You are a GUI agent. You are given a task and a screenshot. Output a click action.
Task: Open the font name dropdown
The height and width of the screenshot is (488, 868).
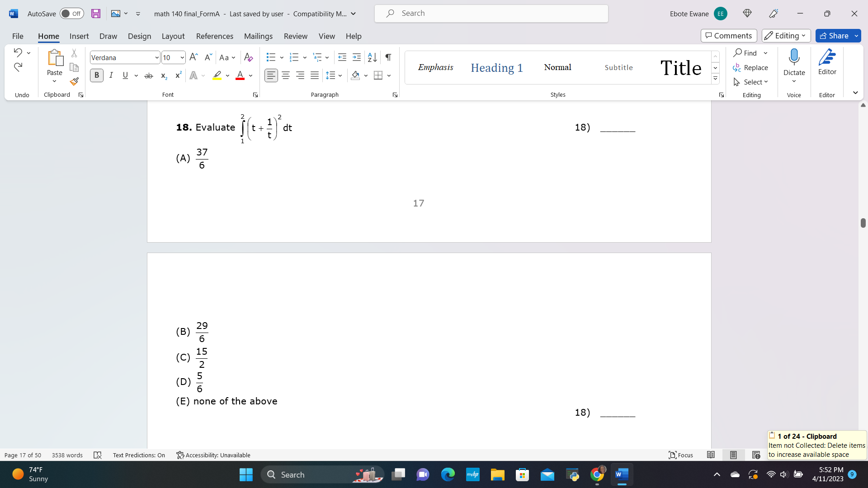point(156,57)
